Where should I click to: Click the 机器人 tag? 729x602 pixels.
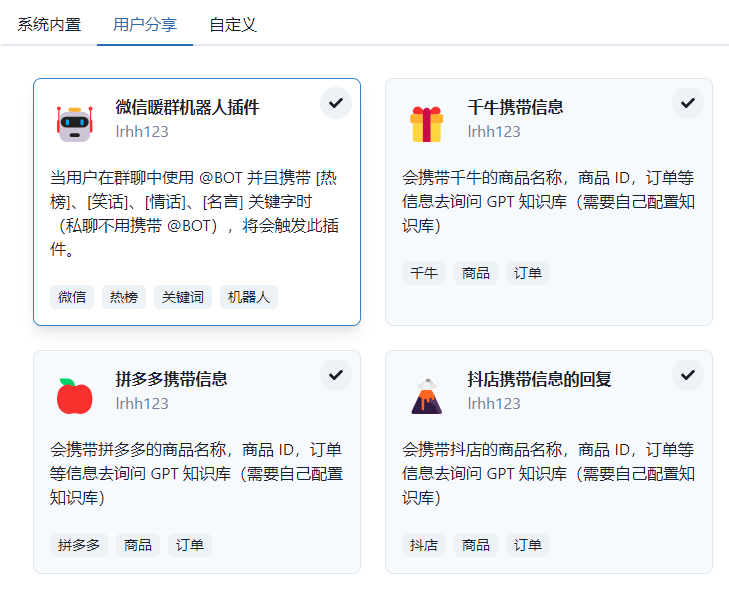coord(249,297)
